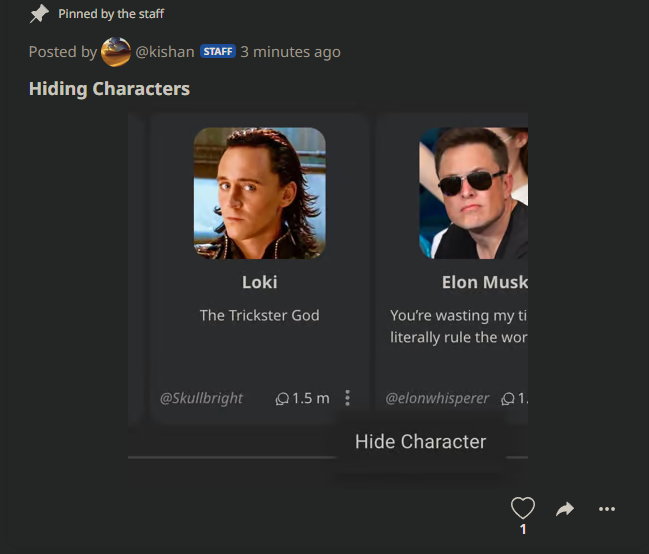The image size is (649, 554).
Task: Open creator @elonwhisperer's profile
Action: pos(437,398)
